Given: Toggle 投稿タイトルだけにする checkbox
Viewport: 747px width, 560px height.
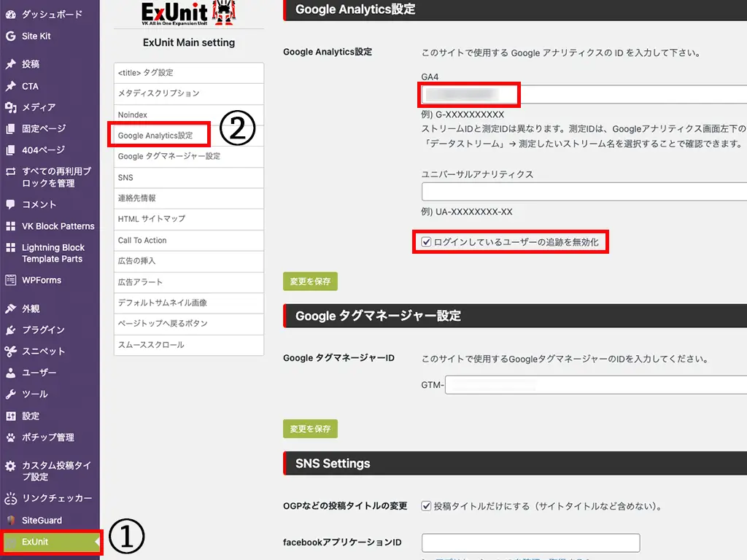Looking at the screenshot, I should coord(426,506).
